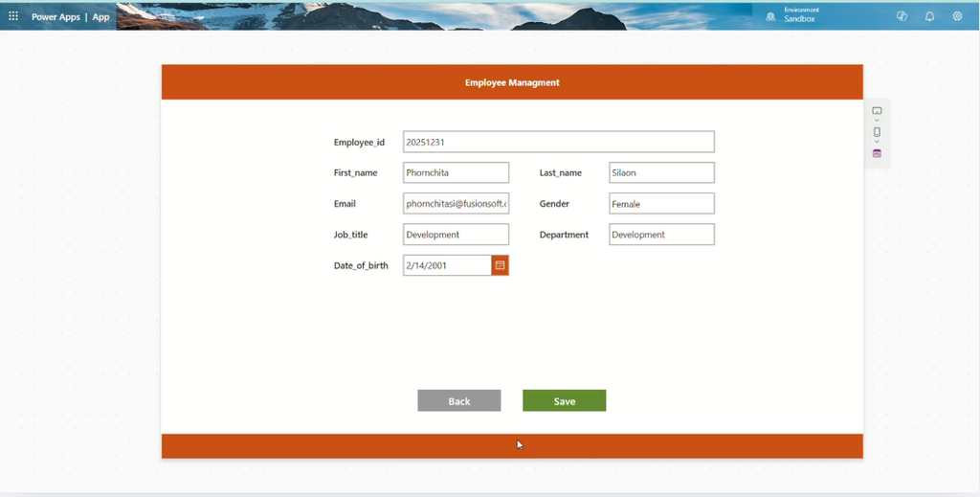Expand chevron below tablet preview icon
This screenshot has height=497, width=980.
point(877,120)
